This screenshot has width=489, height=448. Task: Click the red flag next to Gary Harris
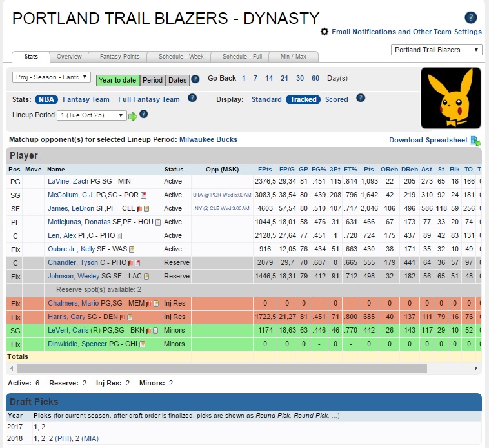[123, 317]
